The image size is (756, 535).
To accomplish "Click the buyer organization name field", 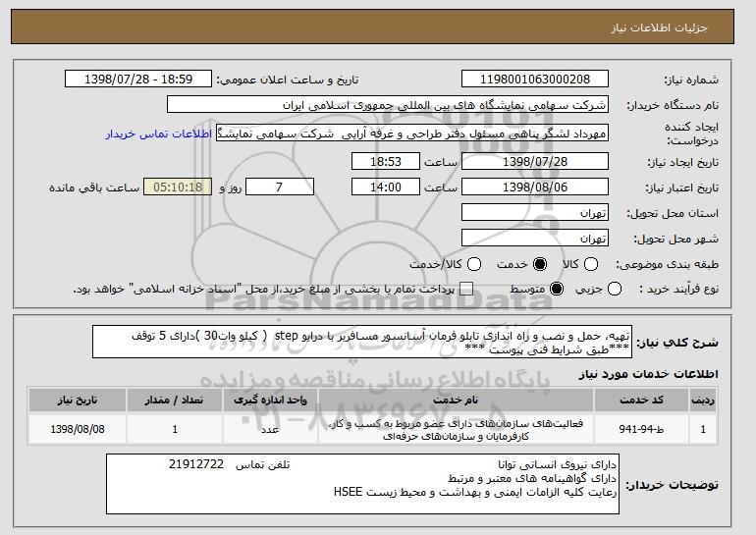I will [x=388, y=105].
